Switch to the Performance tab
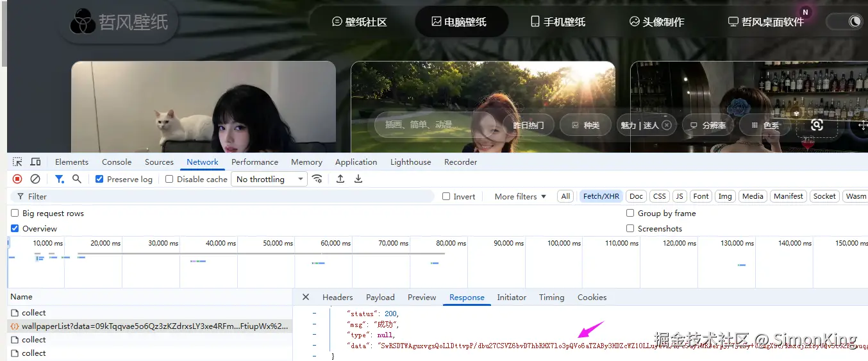 (255, 162)
